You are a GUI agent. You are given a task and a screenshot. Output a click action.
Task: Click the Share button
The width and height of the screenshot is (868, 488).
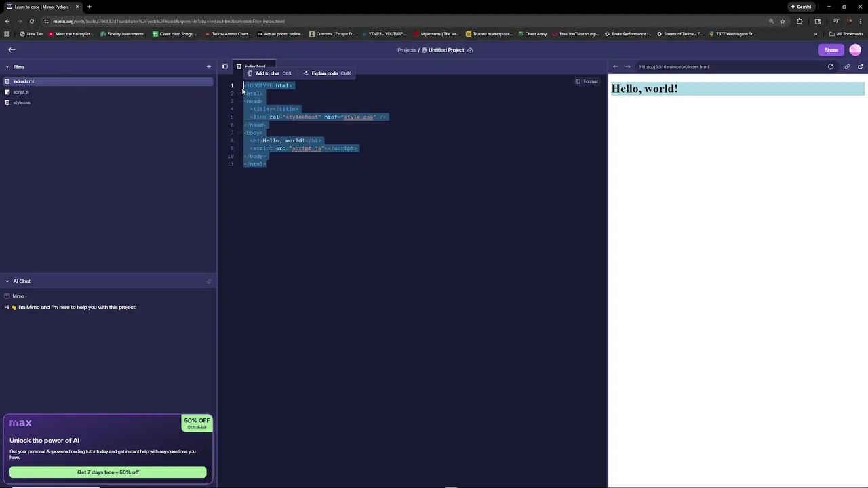[831, 49]
